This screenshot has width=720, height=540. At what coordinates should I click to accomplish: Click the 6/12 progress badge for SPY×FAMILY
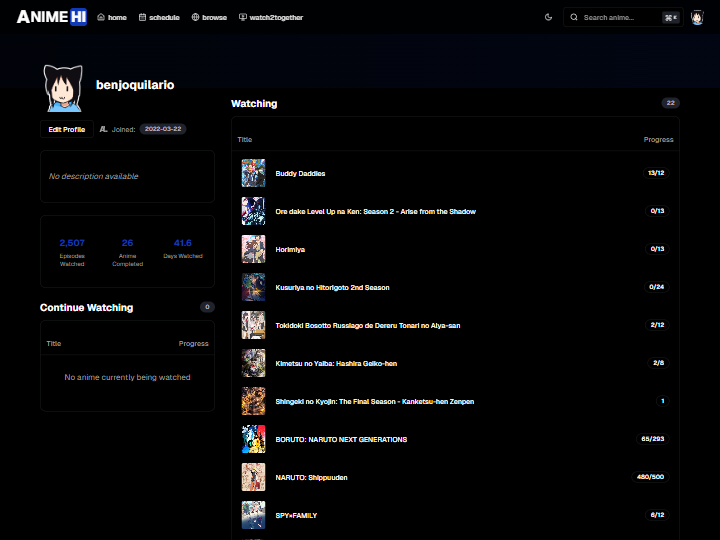click(x=658, y=515)
